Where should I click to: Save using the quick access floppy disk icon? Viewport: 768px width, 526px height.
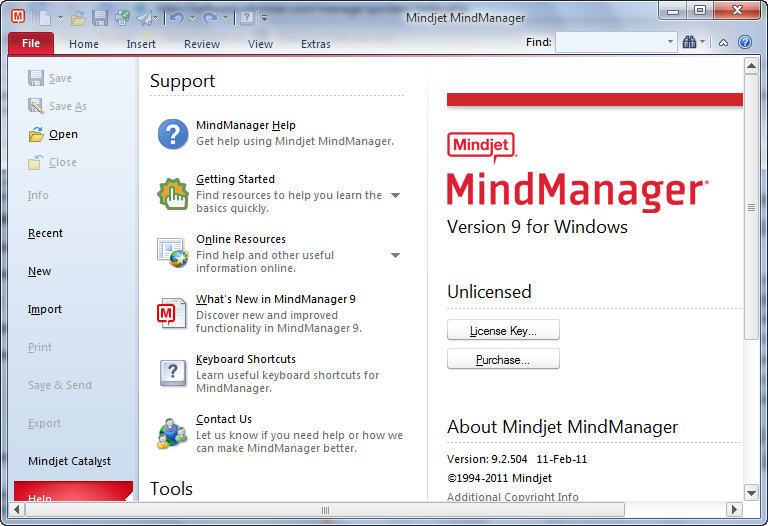click(x=100, y=18)
